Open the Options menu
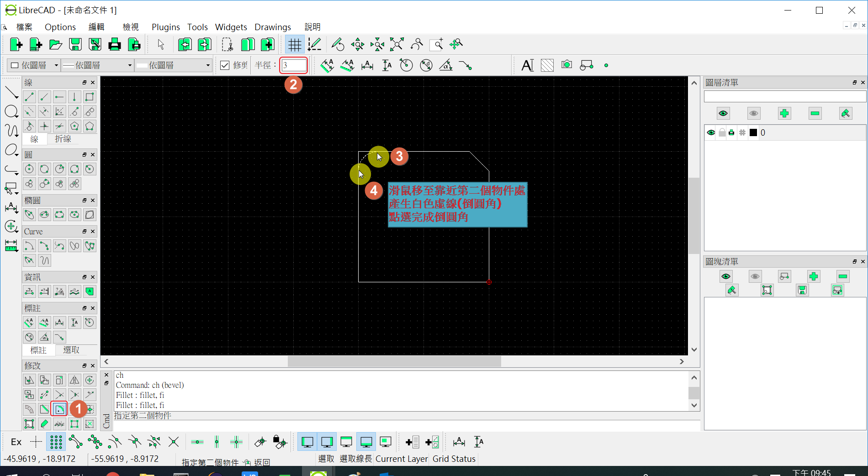868x476 pixels. [60, 27]
